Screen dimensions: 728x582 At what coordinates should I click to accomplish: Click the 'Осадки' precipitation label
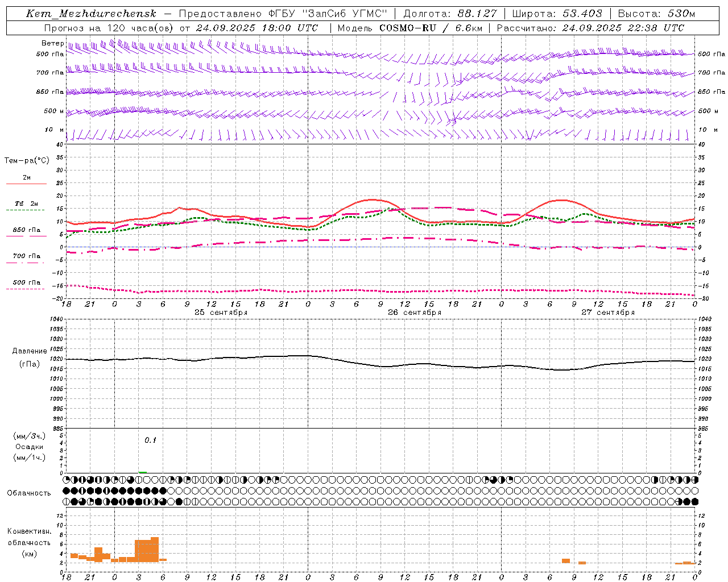(x=30, y=447)
